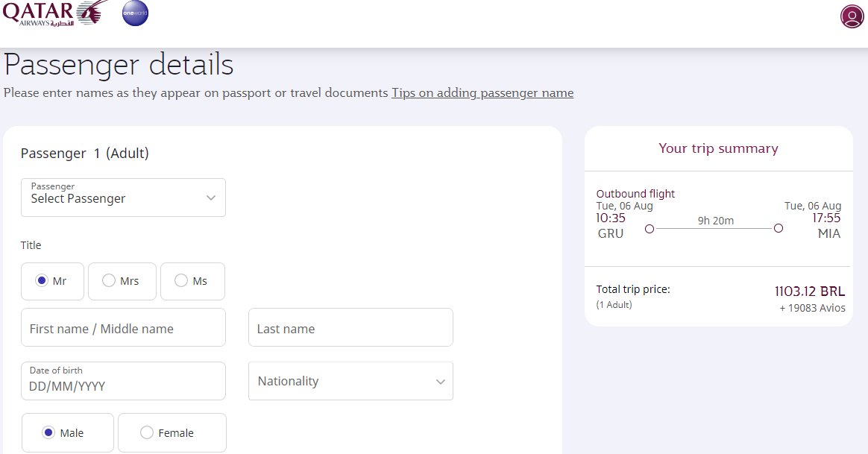Click the Total trip price amount
The width and height of the screenshot is (868, 454).
point(809,291)
